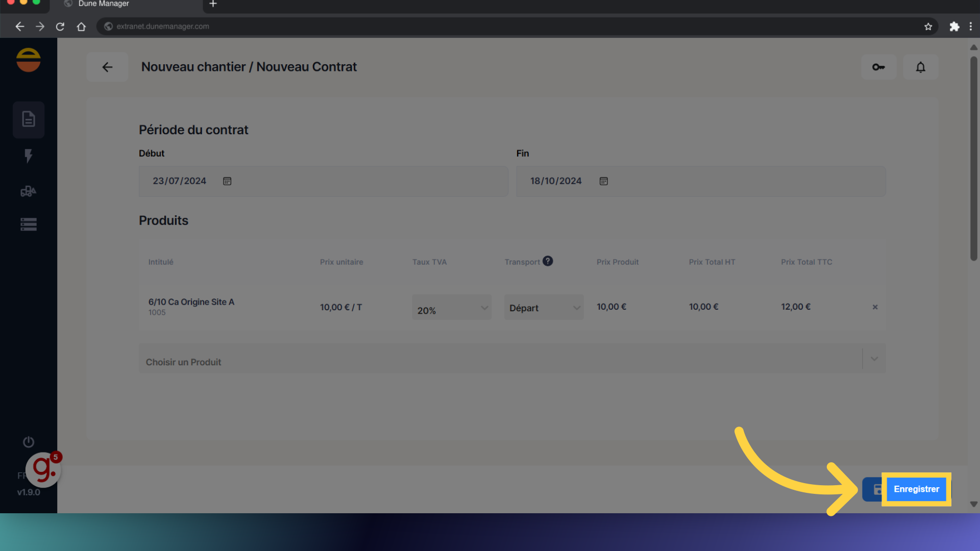This screenshot has width=980, height=551.
Task: Open the documents icon in sidebar
Action: pos(29,119)
